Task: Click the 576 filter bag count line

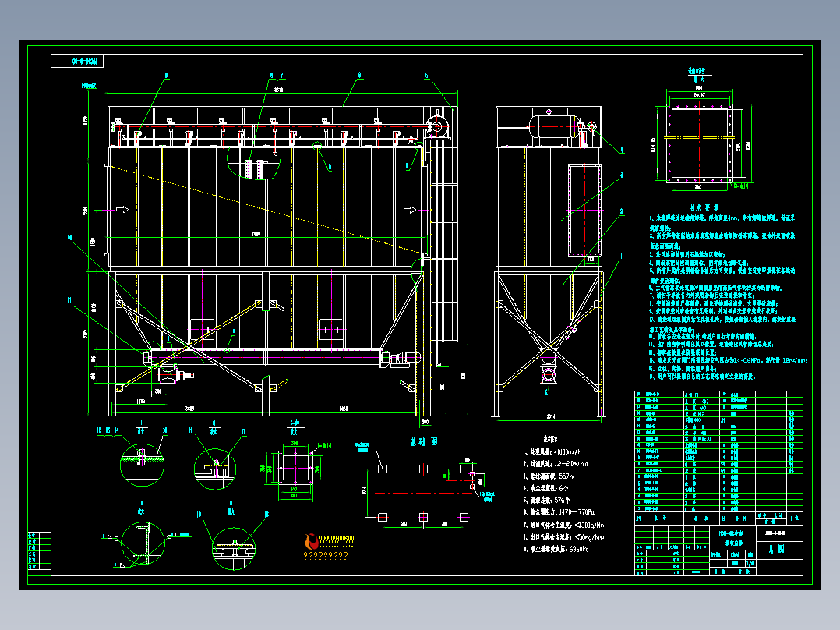Action: (x=546, y=501)
